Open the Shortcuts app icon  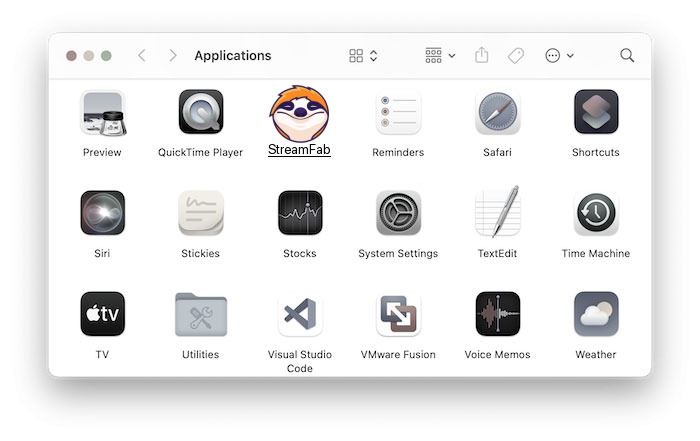(x=596, y=112)
